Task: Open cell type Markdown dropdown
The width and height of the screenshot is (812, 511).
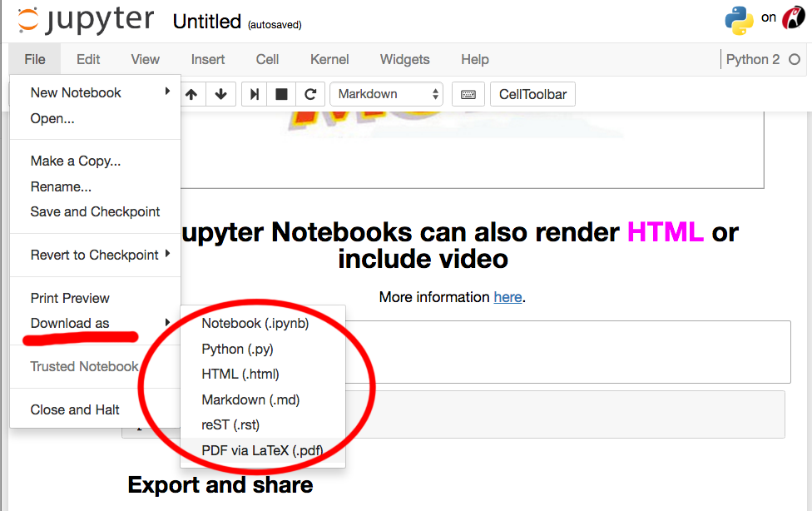Action: pyautogui.click(x=386, y=94)
